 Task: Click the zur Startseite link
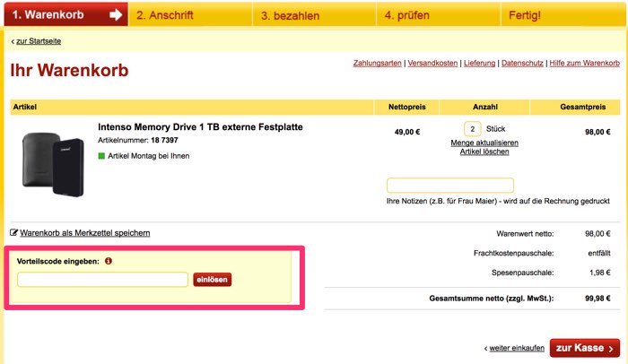tap(39, 41)
